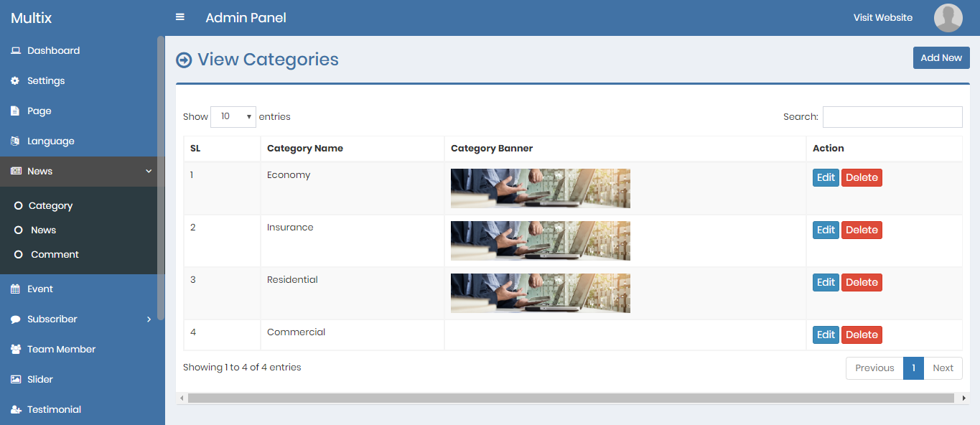Open the Comment submenu item

(55, 255)
